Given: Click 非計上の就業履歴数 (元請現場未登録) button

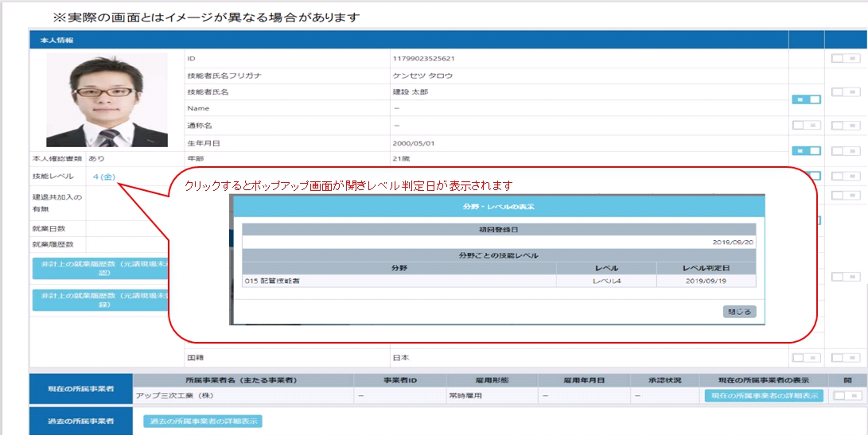Looking at the screenshot, I should click(x=98, y=299).
